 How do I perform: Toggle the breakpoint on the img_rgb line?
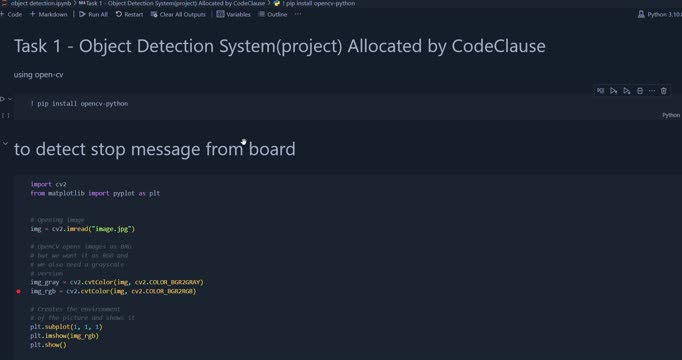[x=18, y=291]
